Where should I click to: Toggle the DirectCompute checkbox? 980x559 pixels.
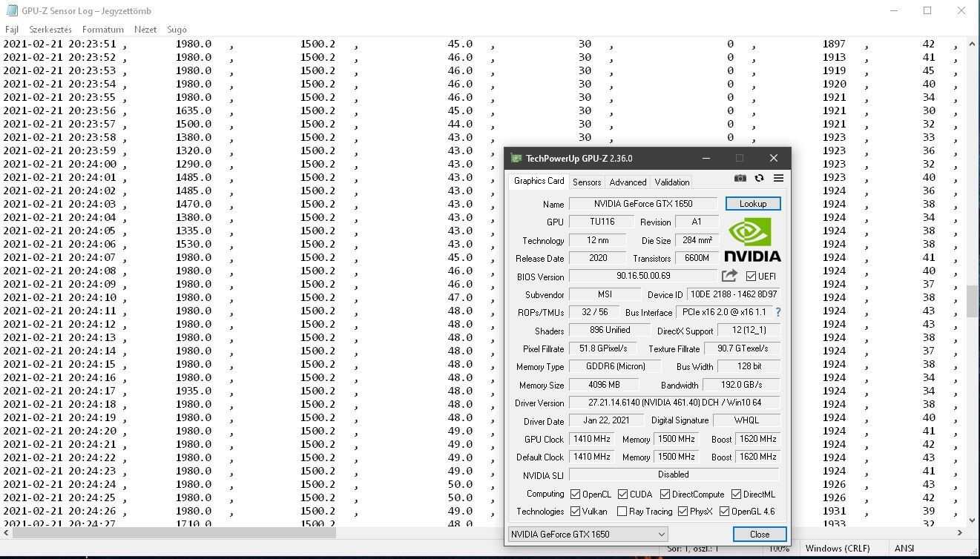[665, 494]
